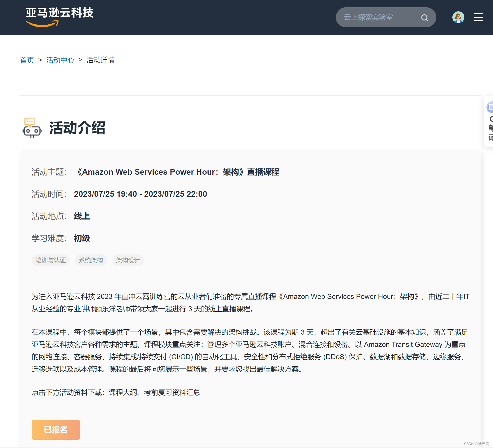Click the search magnifier icon
The height and width of the screenshot is (448, 493).
point(424,18)
